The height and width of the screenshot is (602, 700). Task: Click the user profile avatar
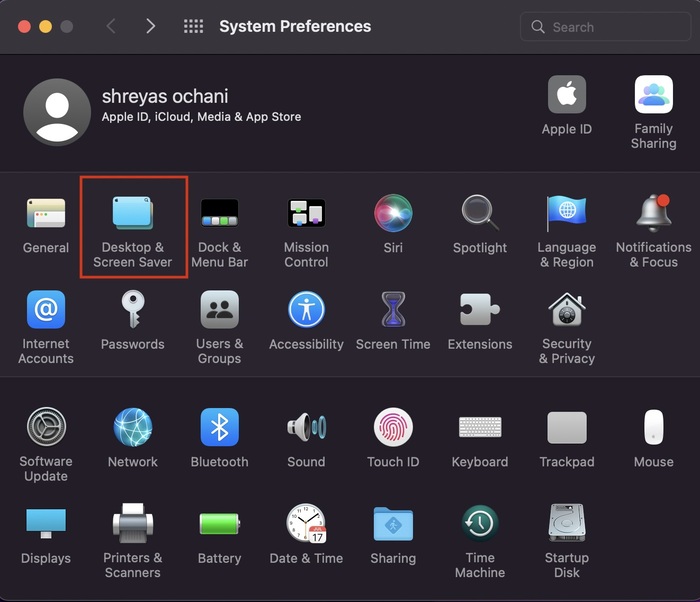[57, 112]
